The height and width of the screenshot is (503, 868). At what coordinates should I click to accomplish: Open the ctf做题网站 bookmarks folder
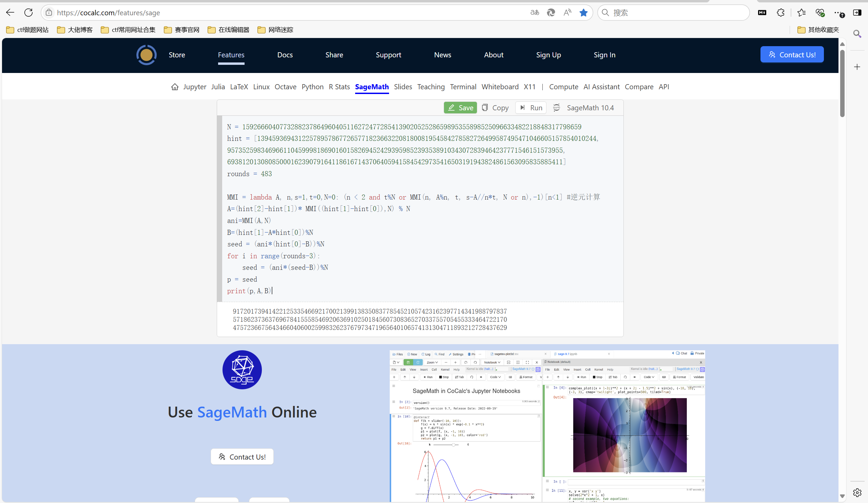pyautogui.click(x=27, y=30)
